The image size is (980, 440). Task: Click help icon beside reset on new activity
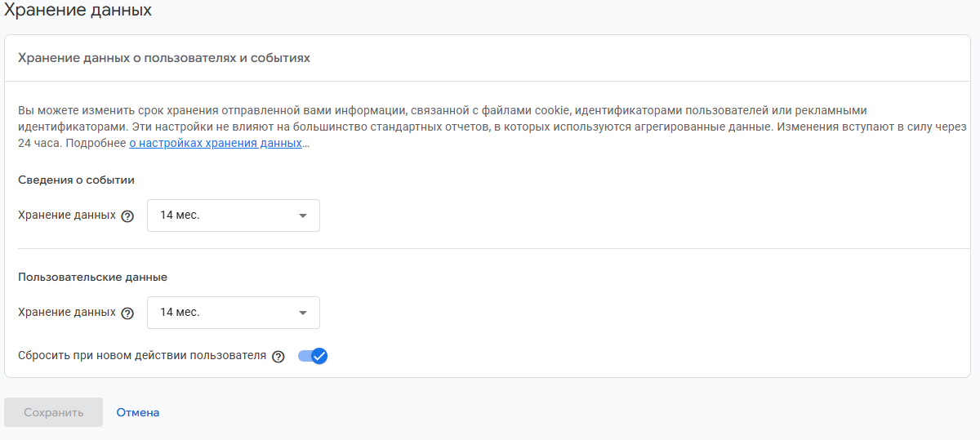pos(278,356)
